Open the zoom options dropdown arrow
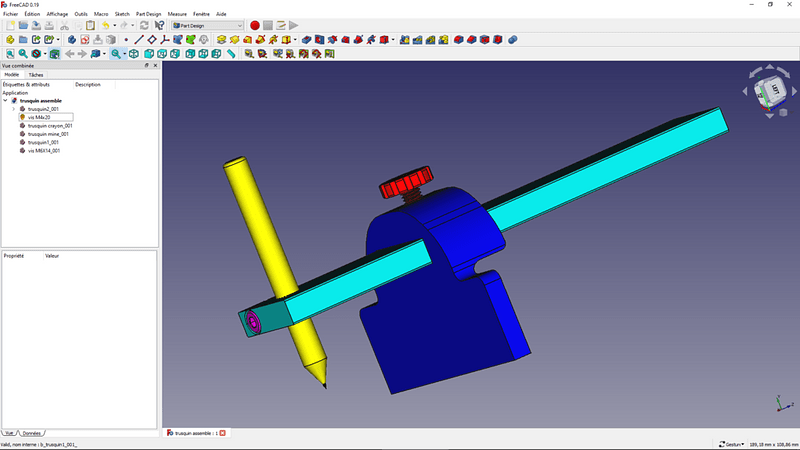Screen dimensions: 800x450 pyautogui.click(x=124, y=54)
